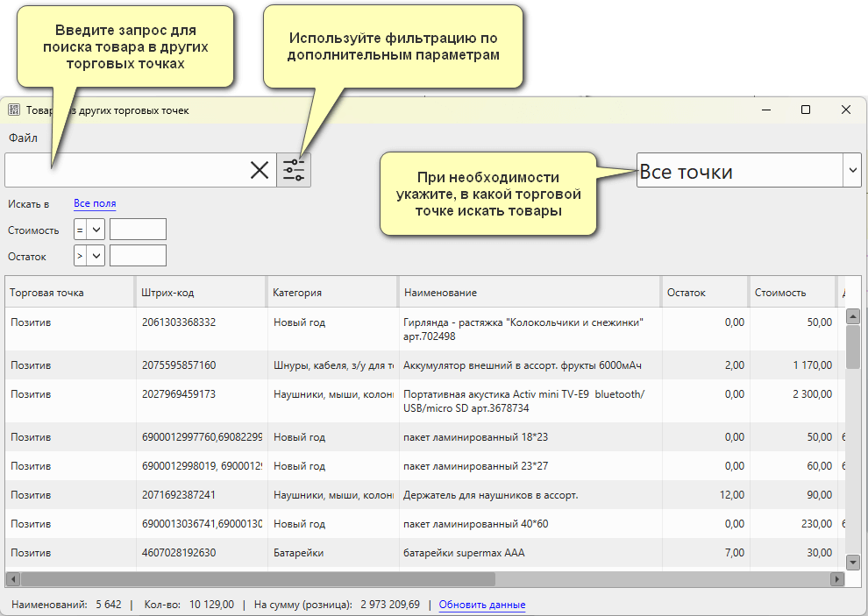868x616 pixels.
Task: Open Остаток comparison operator dropdown
Action: coord(95,256)
